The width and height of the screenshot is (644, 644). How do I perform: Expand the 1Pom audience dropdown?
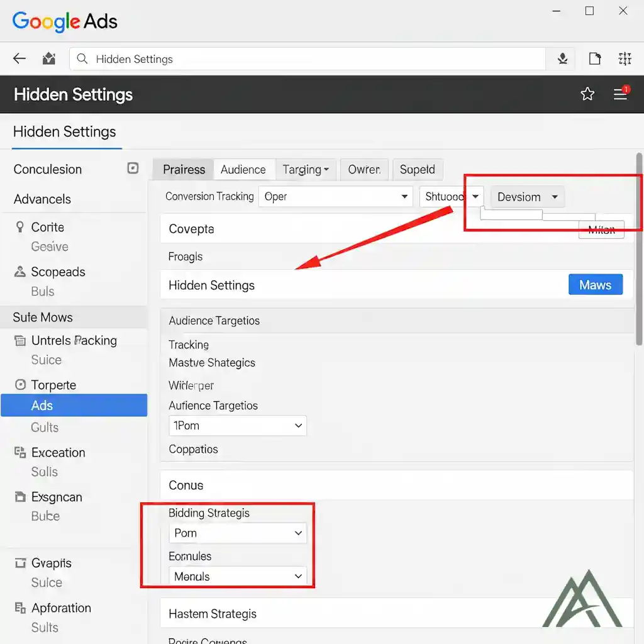point(237,426)
